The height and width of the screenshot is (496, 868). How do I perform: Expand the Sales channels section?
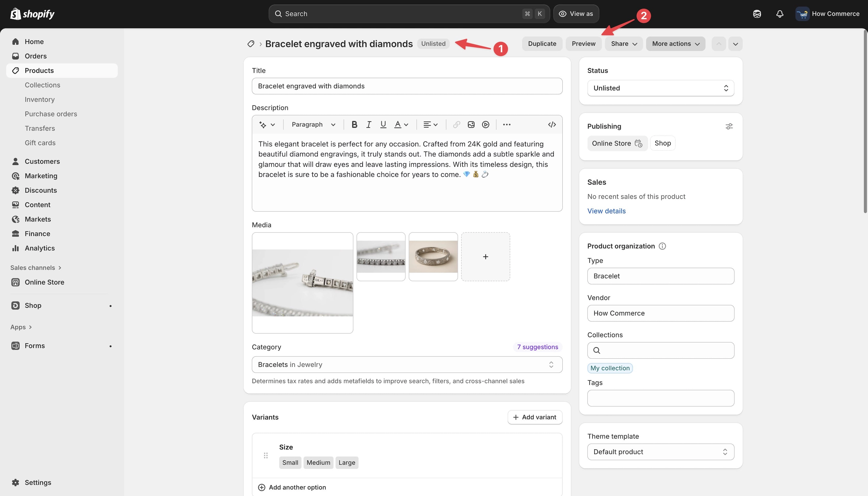[36, 268]
